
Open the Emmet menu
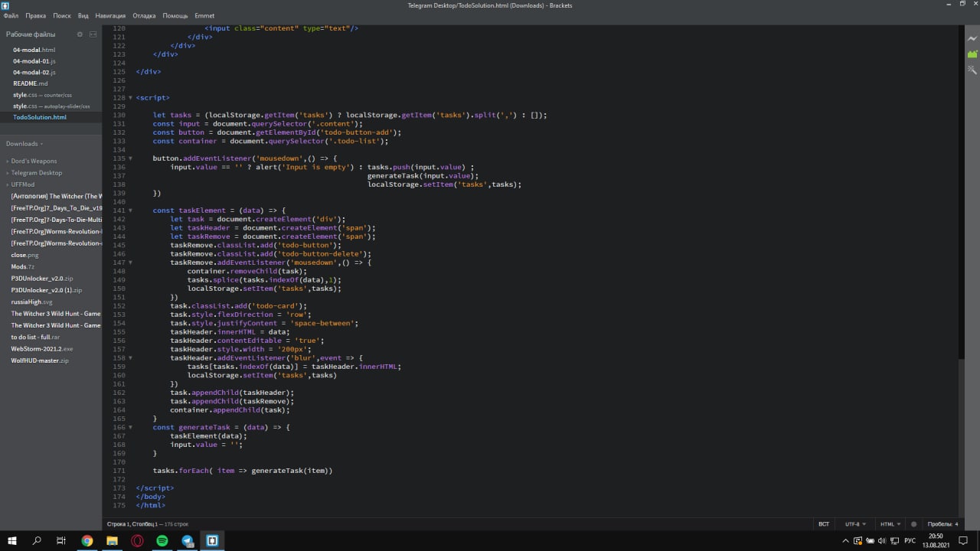[x=205, y=15]
